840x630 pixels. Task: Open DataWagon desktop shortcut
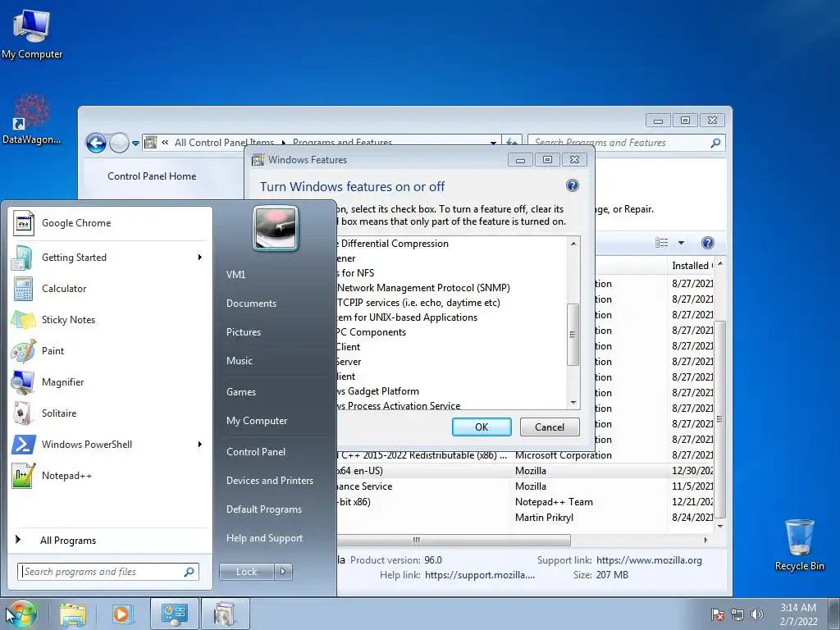point(32,119)
